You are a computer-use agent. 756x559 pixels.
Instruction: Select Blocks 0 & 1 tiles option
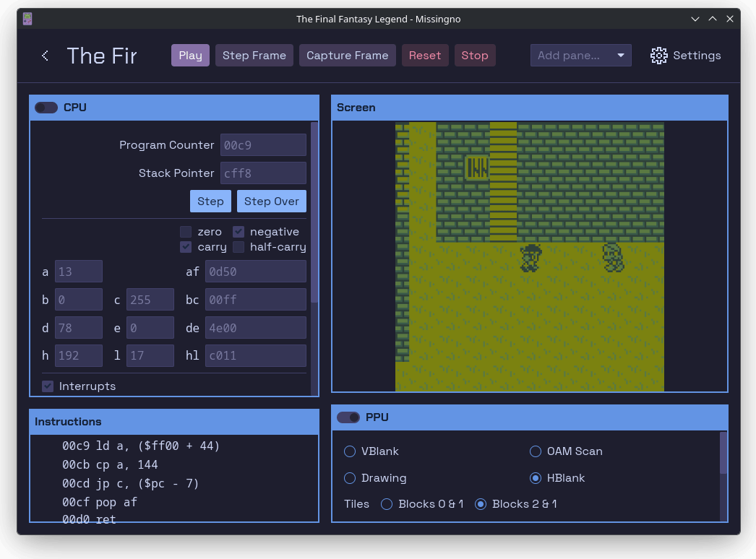click(387, 504)
